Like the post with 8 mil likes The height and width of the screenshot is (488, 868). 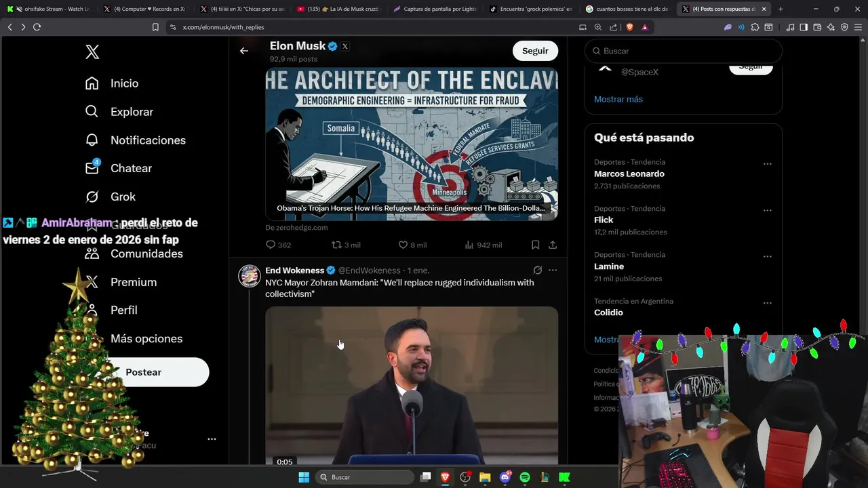point(412,245)
